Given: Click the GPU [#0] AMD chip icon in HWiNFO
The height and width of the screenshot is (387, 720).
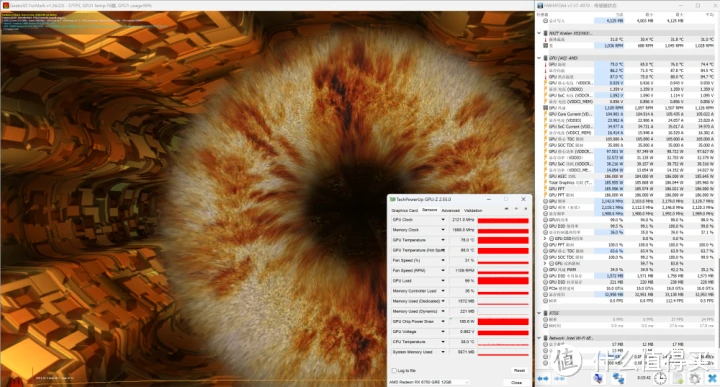Looking at the screenshot, I should point(546,58).
